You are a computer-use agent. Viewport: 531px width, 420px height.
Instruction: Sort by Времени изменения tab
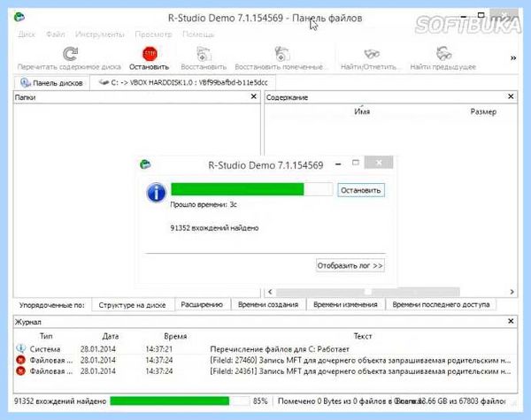[x=345, y=304]
